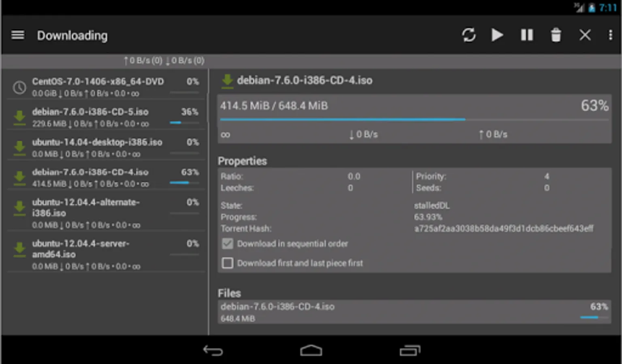Tap file progress bar under Files
The image size is (622, 364).
[x=594, y=317]
